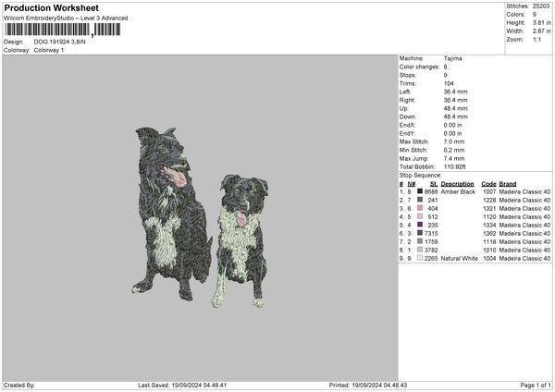Click the design name 'DOG 191924 3,8IN'
The height and width of the screenshot is (392, 555).
point(59,42)
